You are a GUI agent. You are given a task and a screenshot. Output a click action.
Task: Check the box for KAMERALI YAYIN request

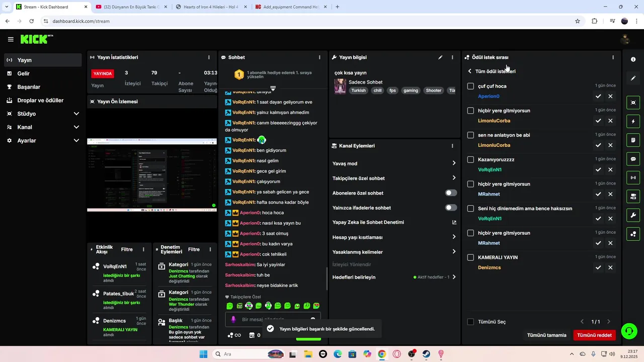coord(470,257)
